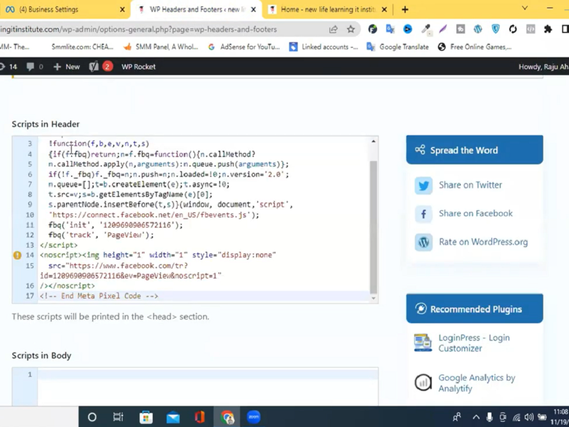Show hidden system tray icons
This screenshot has width=569, height=427.
476,417
